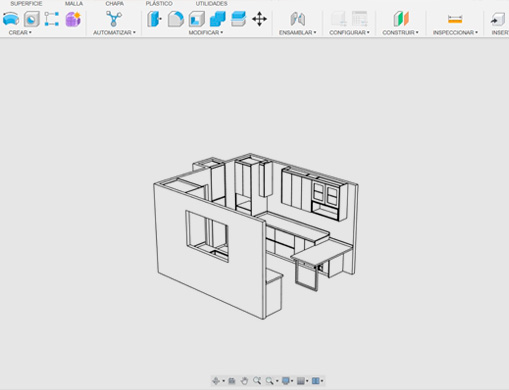Click the Zoom Window magnifier icon
The height and width of the screenshot is (390, 509).
pyautogui.click(x=269, y=381)
